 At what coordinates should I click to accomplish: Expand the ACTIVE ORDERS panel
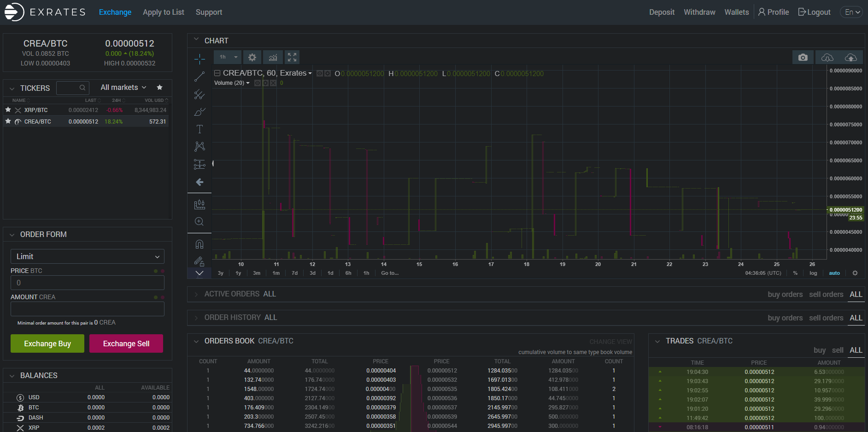196,294
